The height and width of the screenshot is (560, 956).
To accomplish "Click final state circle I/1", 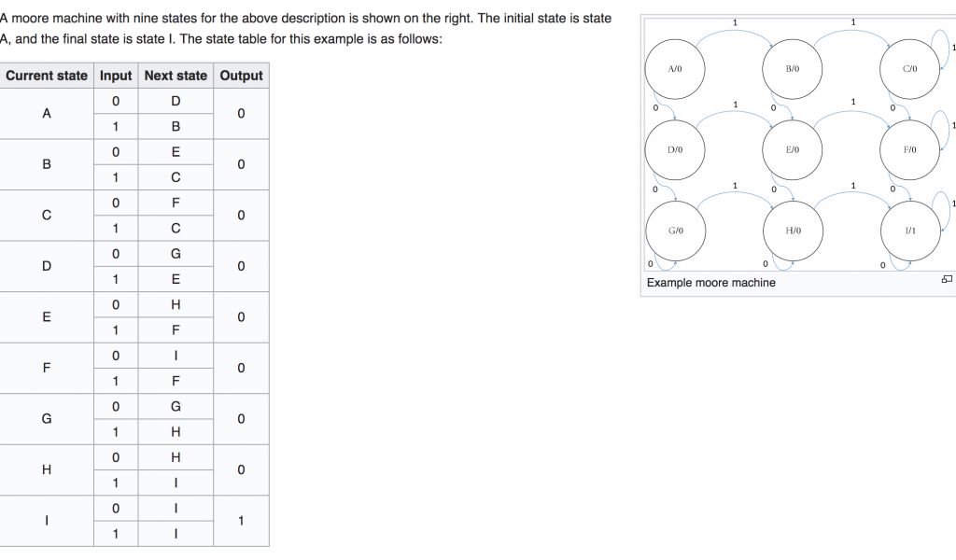I will (910, 230).
